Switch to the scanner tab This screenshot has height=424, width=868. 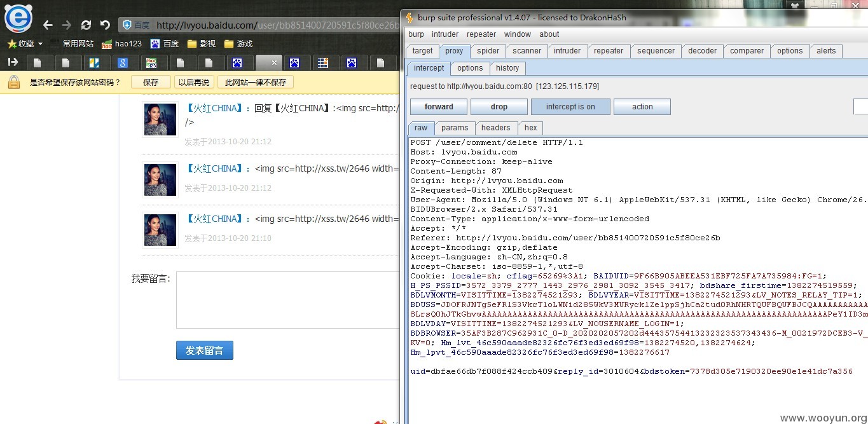pos(527,51)
